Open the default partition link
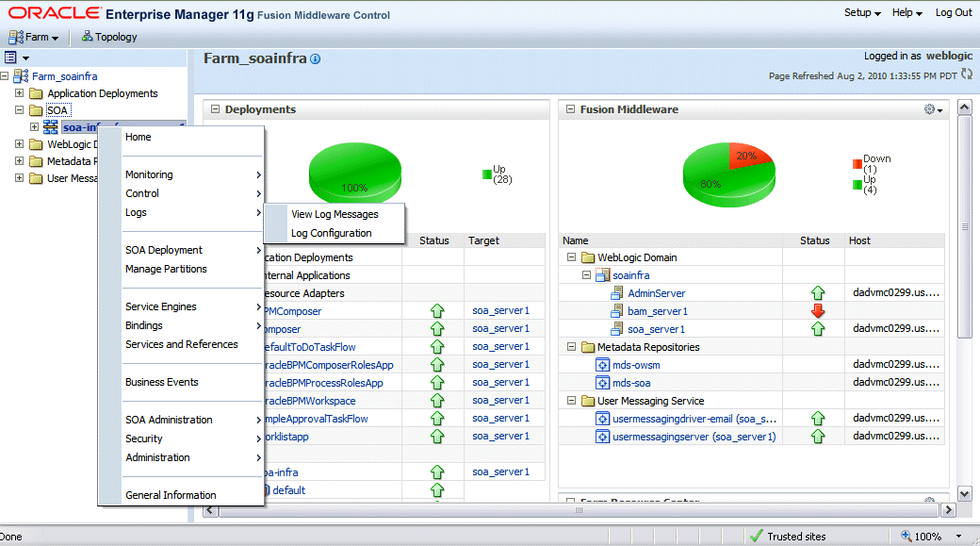The height and width of the screenshot is (546, 980). pyautogui.click(x=288, y=490)
